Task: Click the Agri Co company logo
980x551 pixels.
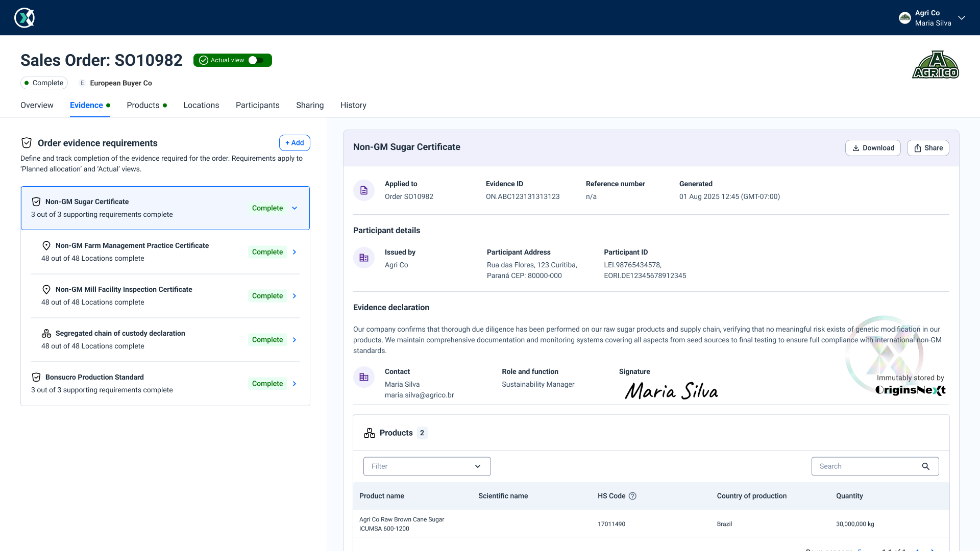Action: (x=935, y=65)
